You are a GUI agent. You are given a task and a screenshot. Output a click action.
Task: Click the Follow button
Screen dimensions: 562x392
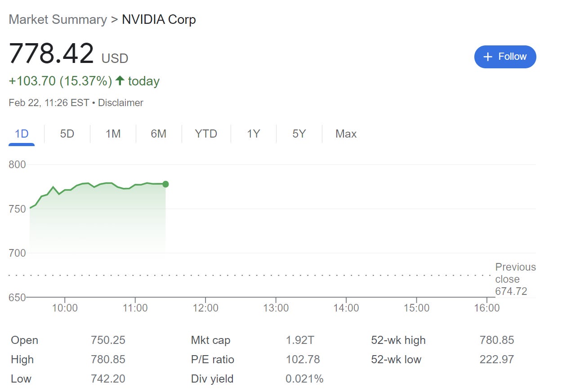(505, 57)
